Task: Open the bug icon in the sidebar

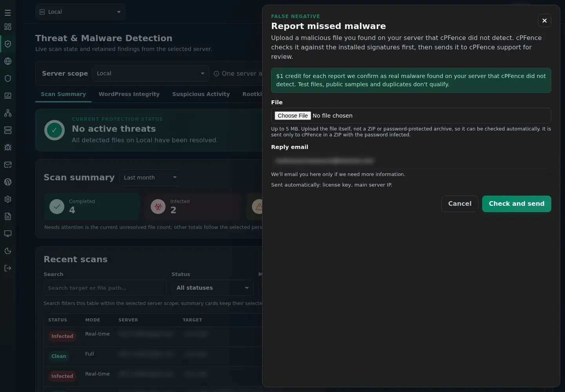Action: (x=8, y=147)
